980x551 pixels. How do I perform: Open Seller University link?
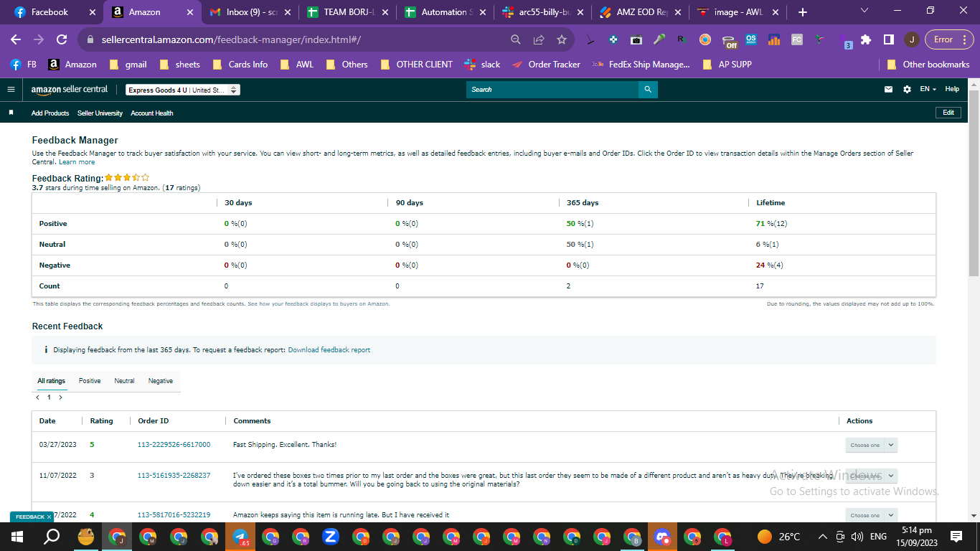click(x=100, y=113)
